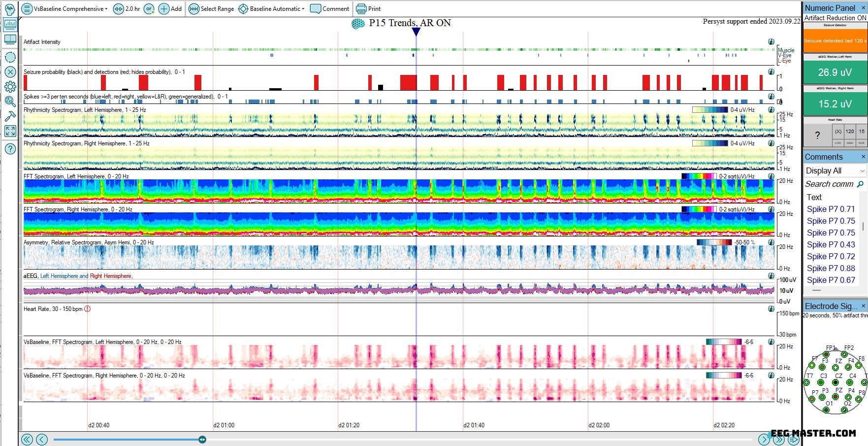
Task: Open the VsBaseline Comprehensive dropdown
Action: pyautogui.click(x=64, y=9)
